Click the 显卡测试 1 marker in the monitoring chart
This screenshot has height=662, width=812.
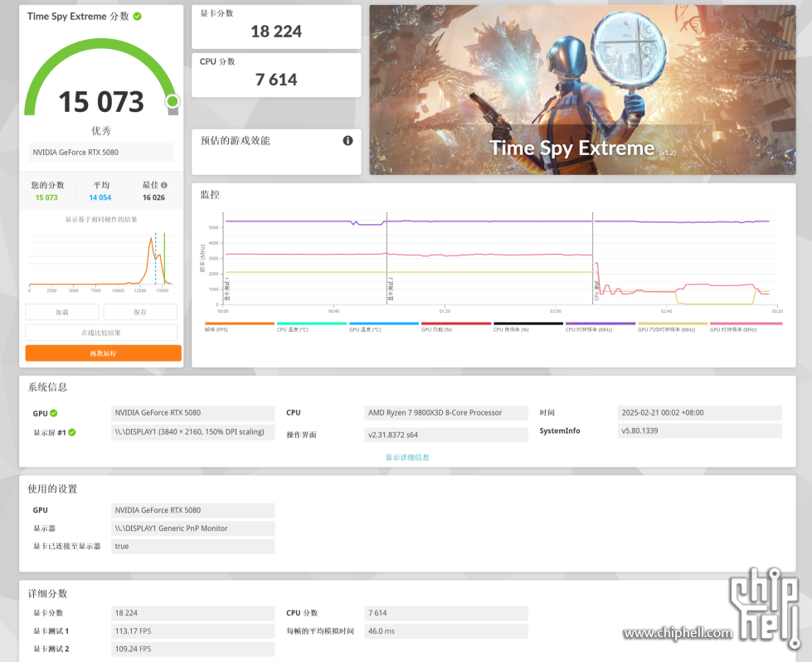[226, 289]
